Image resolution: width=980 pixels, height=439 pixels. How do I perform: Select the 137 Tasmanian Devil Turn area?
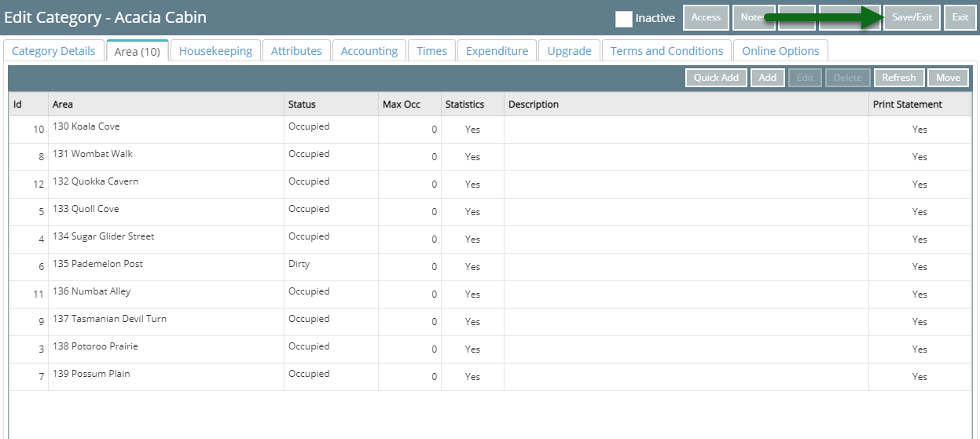(109, 319)
